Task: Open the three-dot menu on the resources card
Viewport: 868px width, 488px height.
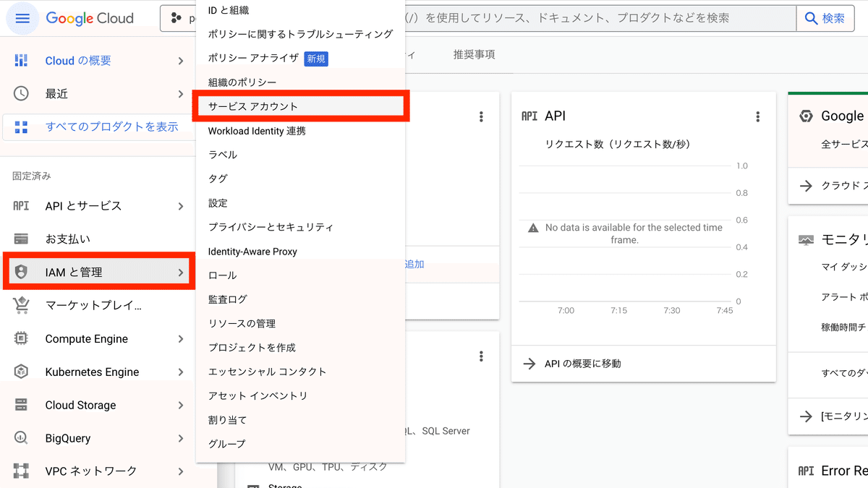Action: [481, 356]
